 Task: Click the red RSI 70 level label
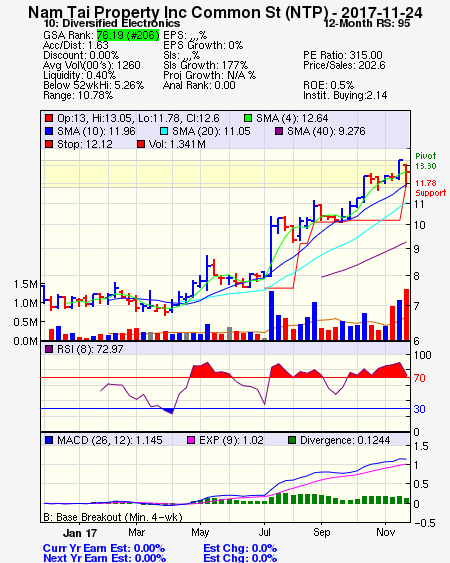[x=419, y=378]
